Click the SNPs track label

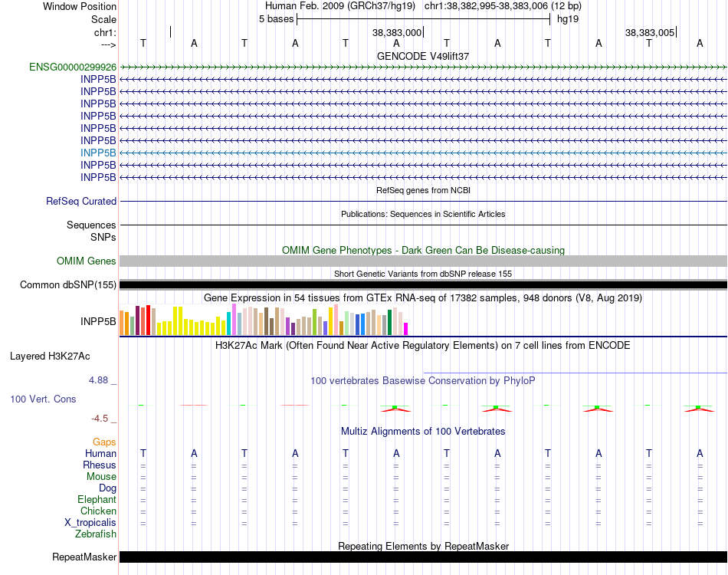click(103, 238)
